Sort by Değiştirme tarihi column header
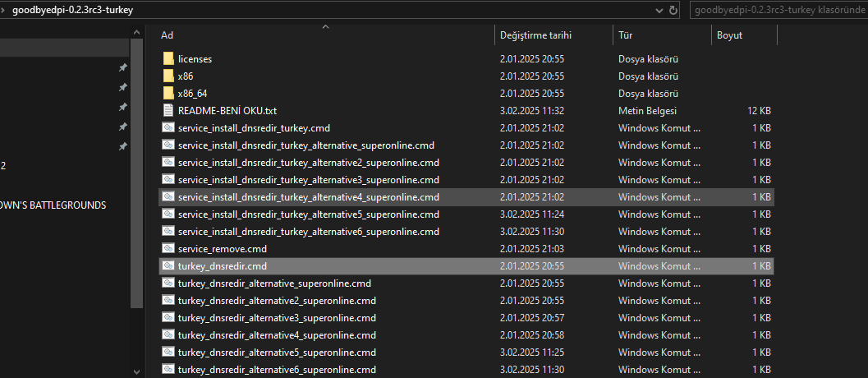The width and height of the screenshot is (868, 378). [x=535, y=35]
